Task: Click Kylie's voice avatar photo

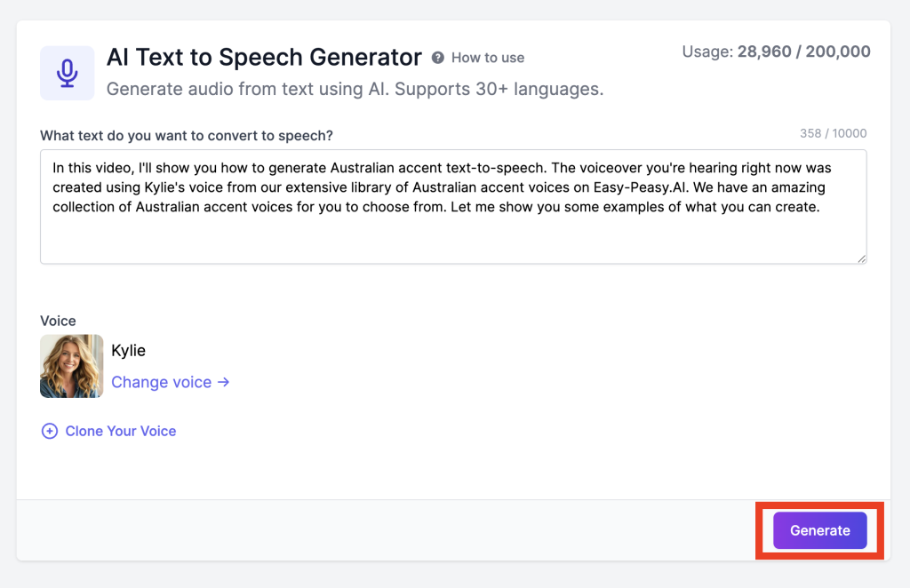Action: coord(72,366)
